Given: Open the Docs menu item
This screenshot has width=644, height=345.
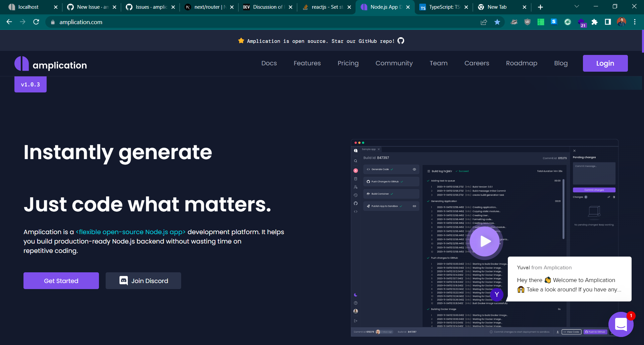Looking at the screenshot, I should pyautogui.click(x=269, y=63).
